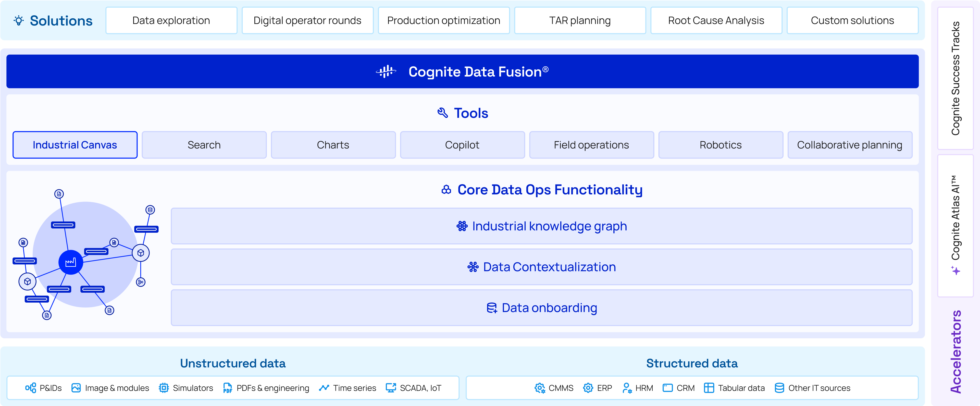Image resolution: width=980 pixels, height=406 pixels.
Task: Click the 'Time series' label
Action: tap(355, 388)
